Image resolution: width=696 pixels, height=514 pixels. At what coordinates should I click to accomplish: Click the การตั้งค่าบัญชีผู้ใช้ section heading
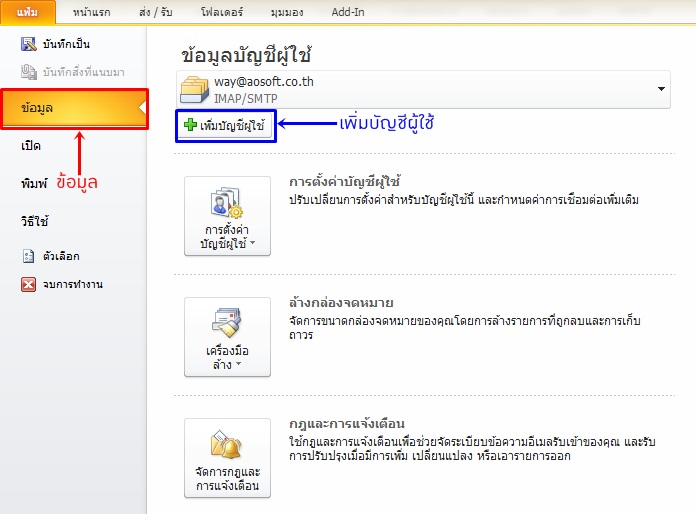pyautogui.click(x=344, y=182)
